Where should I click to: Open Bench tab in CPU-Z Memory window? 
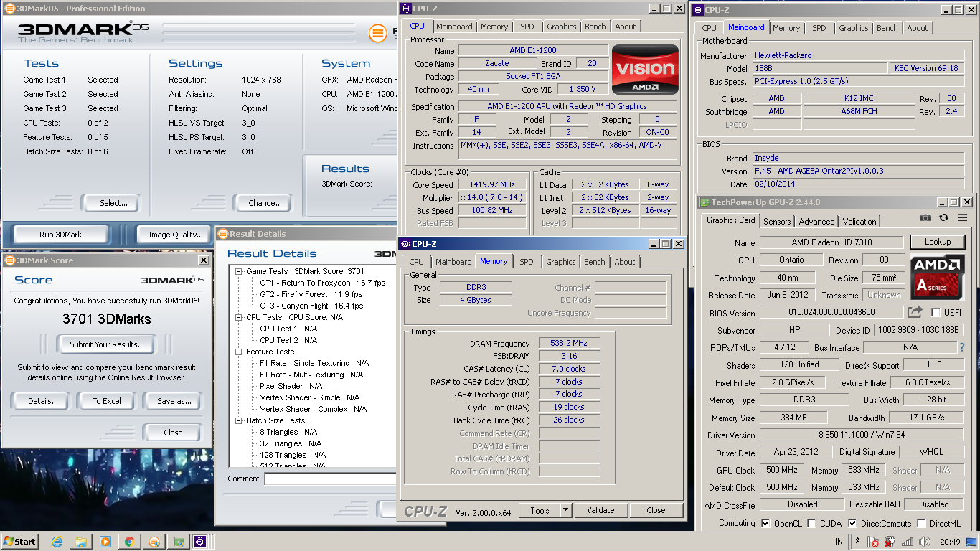594,262
